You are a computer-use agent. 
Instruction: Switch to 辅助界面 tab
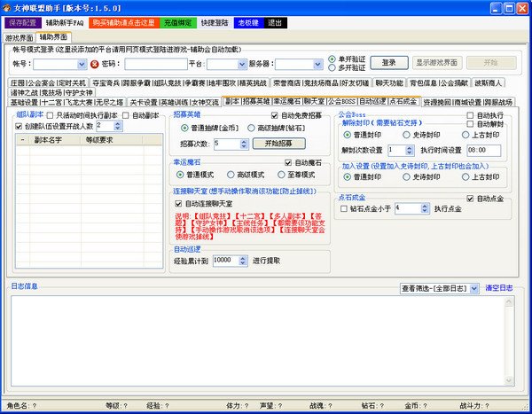pyautogui.click(x=53, y=36)
